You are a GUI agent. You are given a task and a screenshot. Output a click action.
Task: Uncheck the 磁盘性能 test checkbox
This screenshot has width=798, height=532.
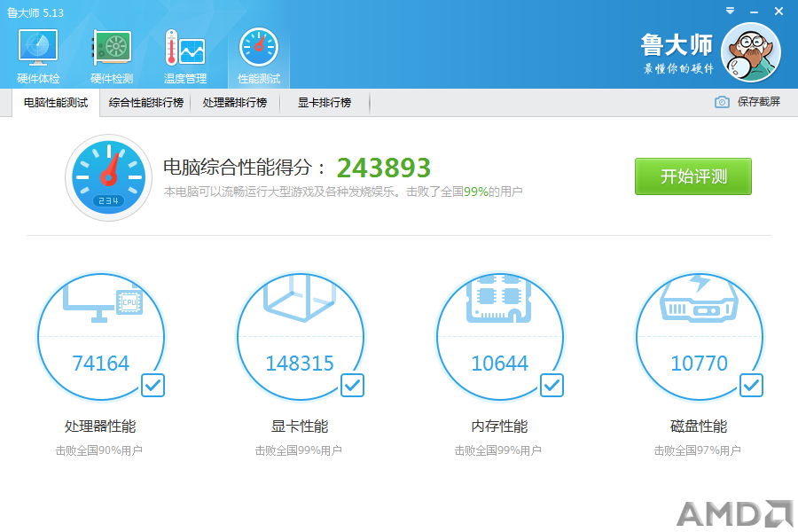click(x=751, y=386)
